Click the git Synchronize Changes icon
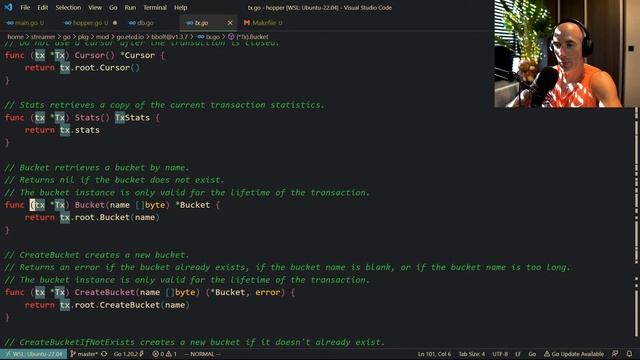 click(x=104, y=354)
